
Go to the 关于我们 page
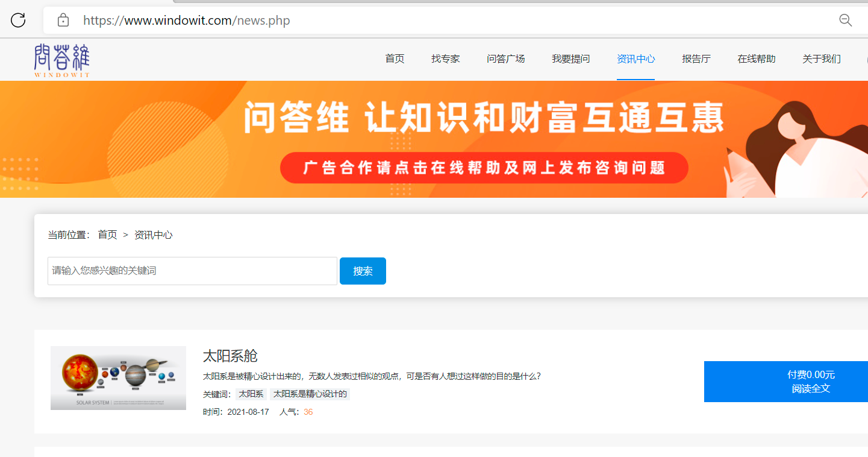821,59
